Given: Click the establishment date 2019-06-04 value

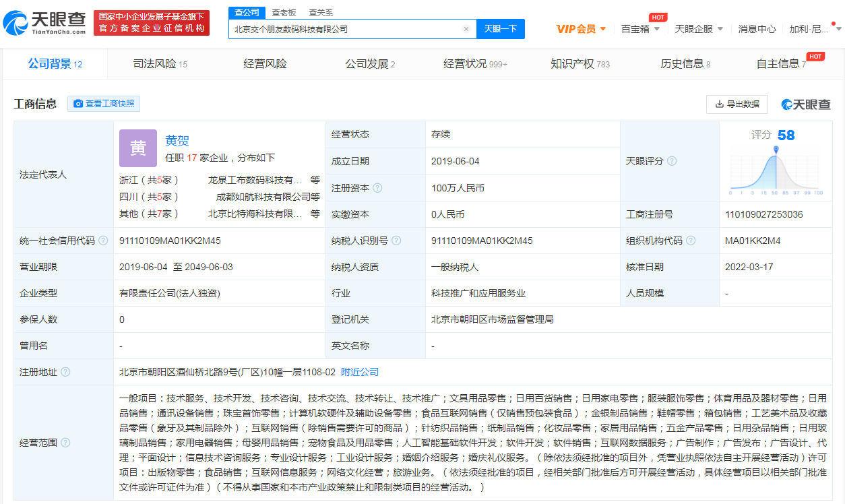Looking at the screenshot, I should (x=456, y=161).
